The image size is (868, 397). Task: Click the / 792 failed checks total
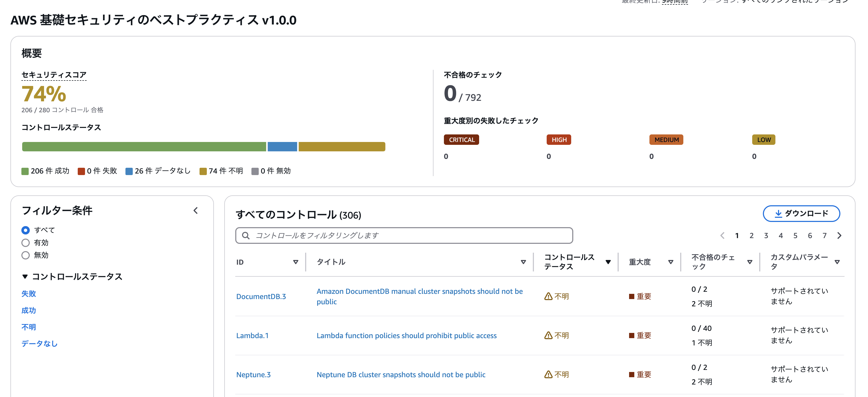[x=470, y=98]
